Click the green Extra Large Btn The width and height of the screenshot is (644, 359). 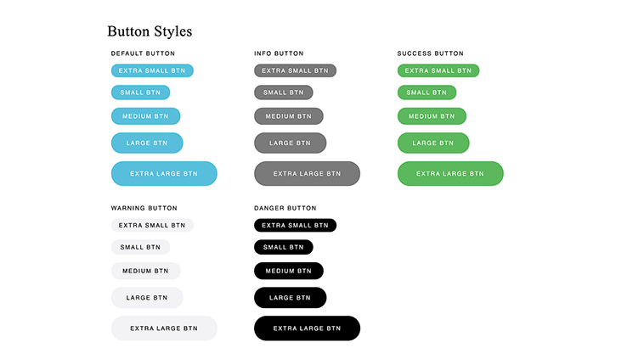tap(450, 173)
